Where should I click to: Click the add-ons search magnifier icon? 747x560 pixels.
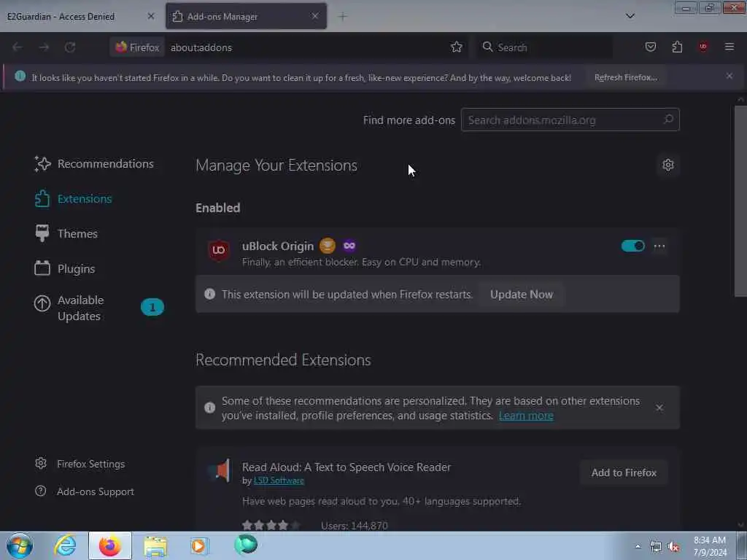tap(668, 119)
